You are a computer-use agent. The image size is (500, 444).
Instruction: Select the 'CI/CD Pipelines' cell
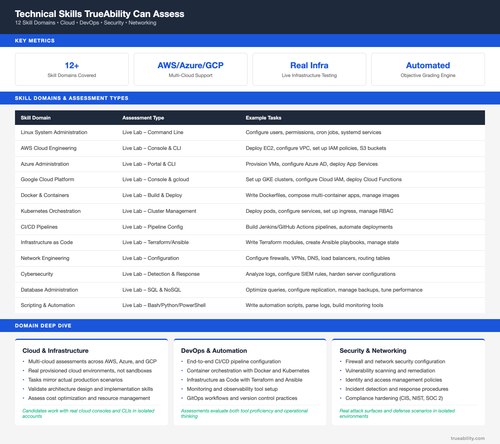pos(39,227)
